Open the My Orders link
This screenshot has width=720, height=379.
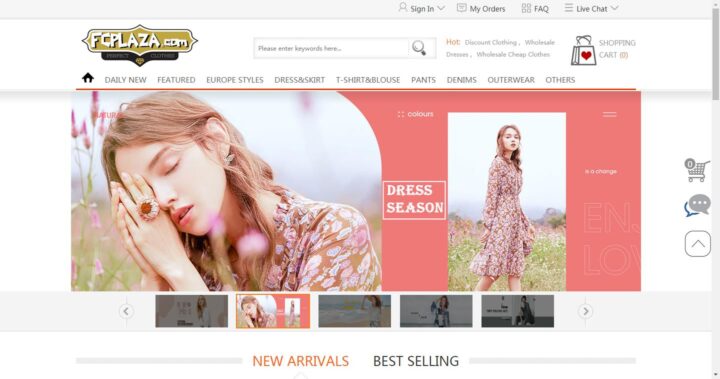click(x=481, y=8)
